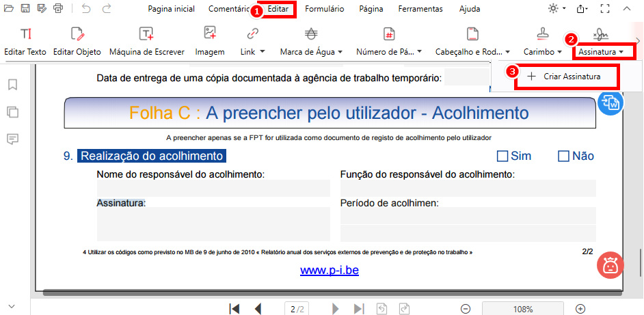Switch to the Editar tab
Image resolution: width=644 pixels, height=315 pixels.
[x=278, y=9]
